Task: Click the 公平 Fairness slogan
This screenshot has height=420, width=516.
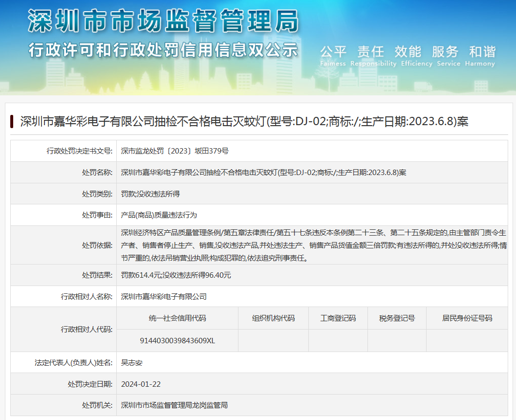Action: coord(333,56)
